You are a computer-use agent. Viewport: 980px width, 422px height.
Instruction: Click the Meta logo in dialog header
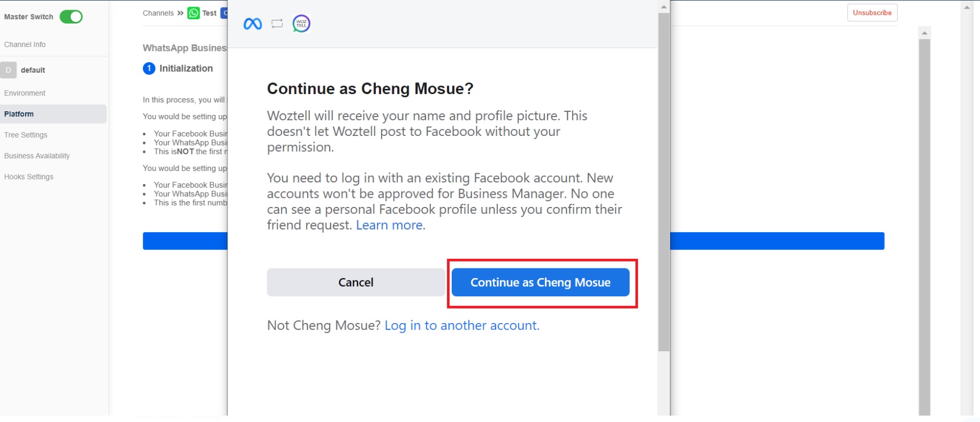pos(253,24)
